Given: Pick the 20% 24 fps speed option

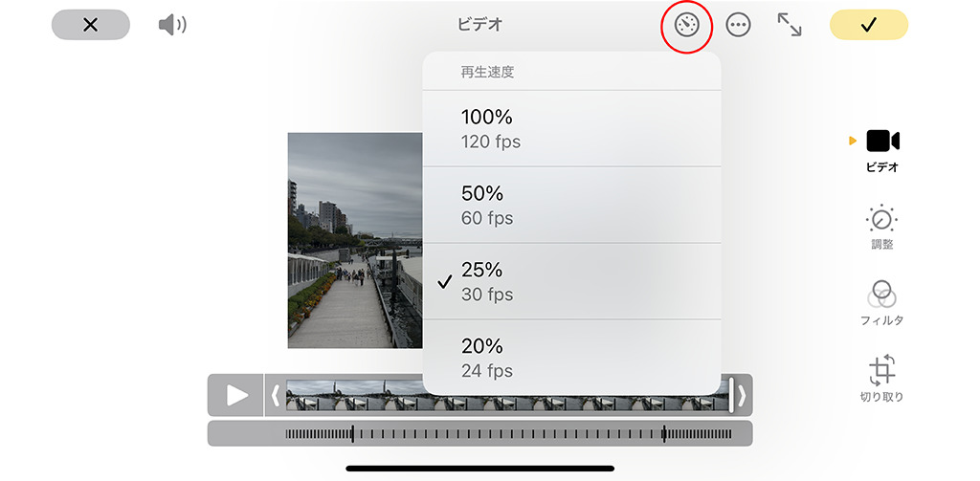Looking at the screenshot, I should pos(572,358).
